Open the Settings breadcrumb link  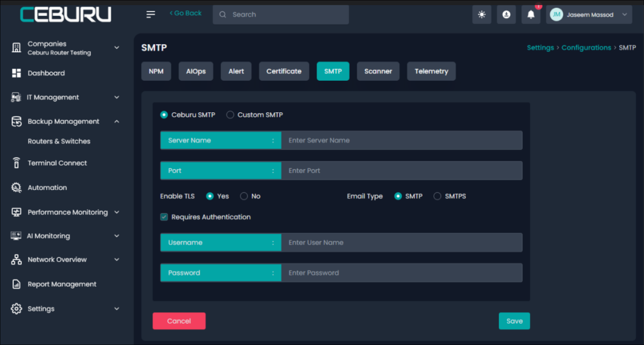540,48
